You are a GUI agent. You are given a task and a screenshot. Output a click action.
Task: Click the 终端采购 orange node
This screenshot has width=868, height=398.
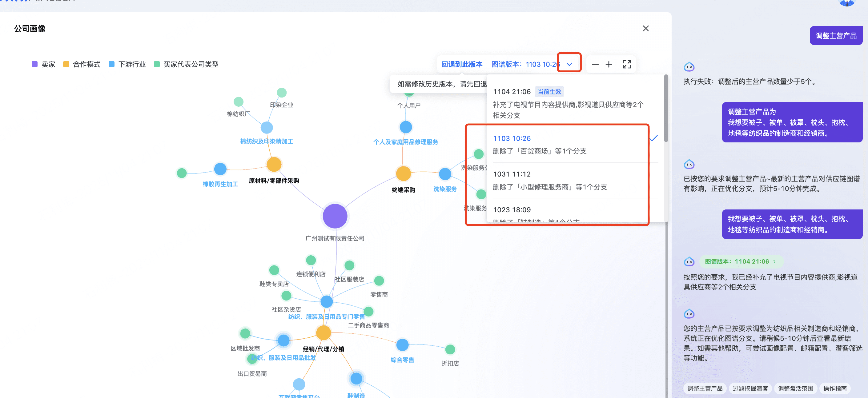(403, 174)
